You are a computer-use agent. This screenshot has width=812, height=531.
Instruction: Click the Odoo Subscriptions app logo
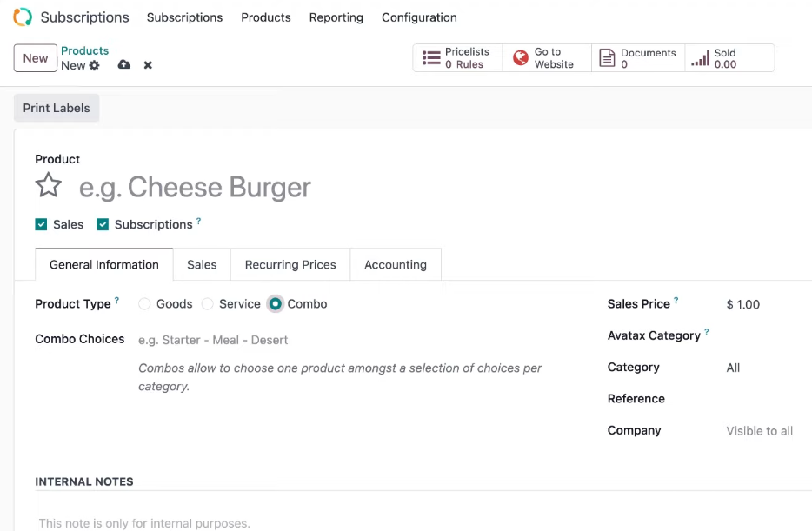23,17
